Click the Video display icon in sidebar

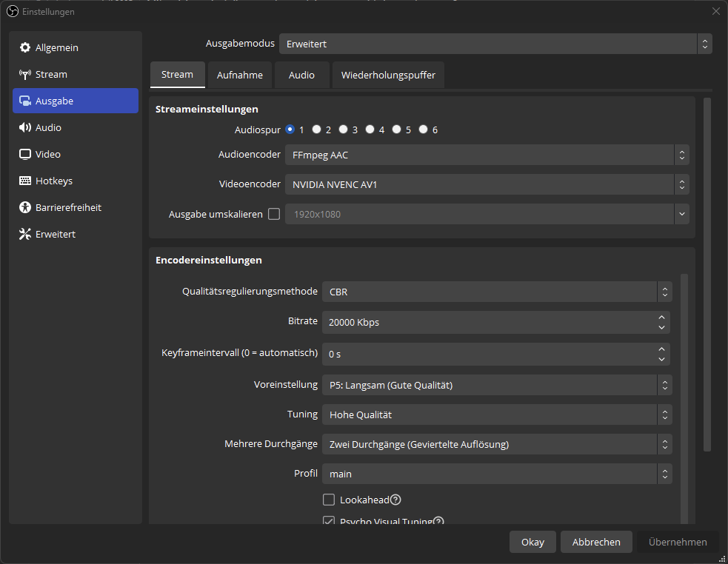point(25,154)
